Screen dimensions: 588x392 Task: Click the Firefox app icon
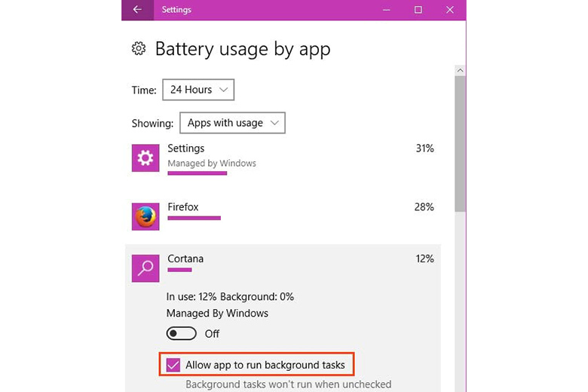145,216
